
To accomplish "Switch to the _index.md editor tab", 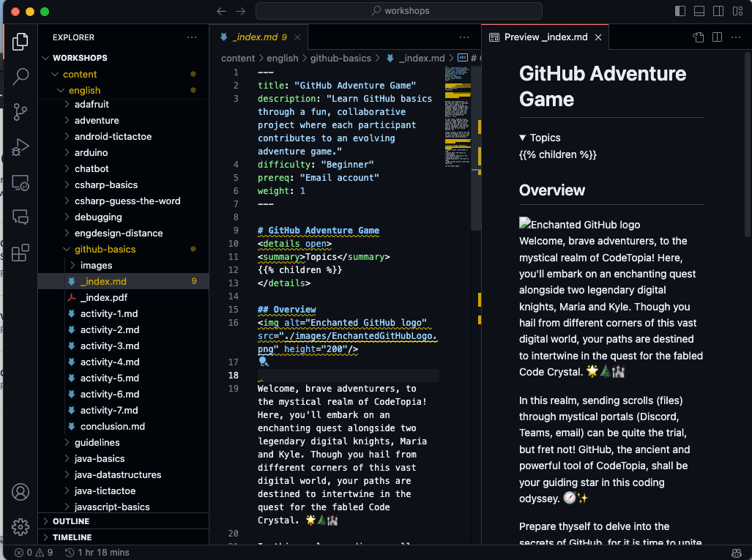I will pyautogui.click(x=253, y=37).
